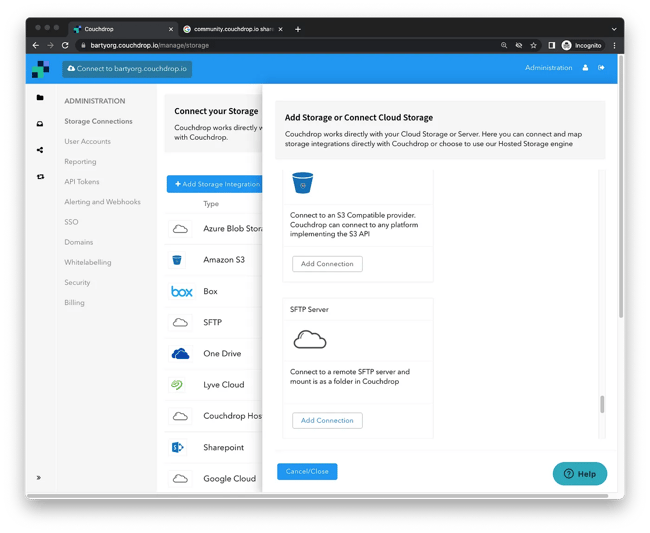Click the S3 bucket icon in dialog
The height and width of the screenshot is (533, 650).
(302, 183)
